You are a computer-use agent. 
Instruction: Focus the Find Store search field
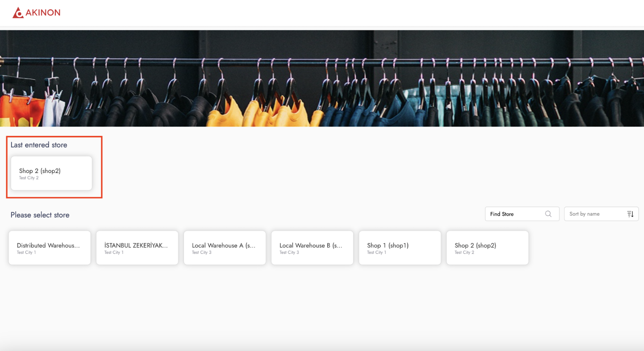coord(513,214)
